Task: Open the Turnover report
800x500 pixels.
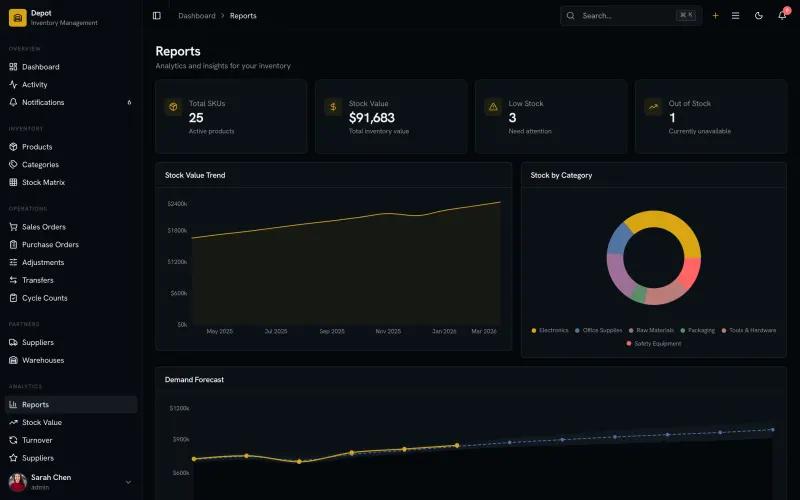Action: (x=70, y=440)
